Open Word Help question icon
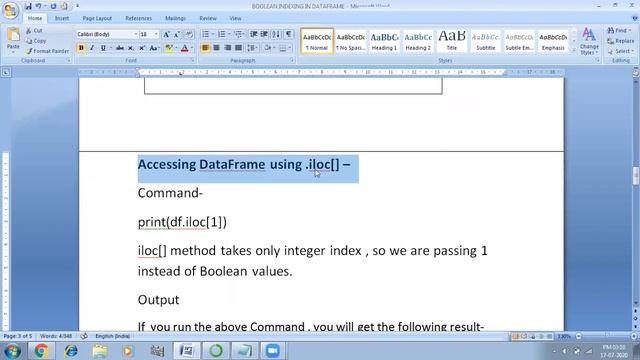The width and height of the screenshot is (640, 360). (635, 18)
